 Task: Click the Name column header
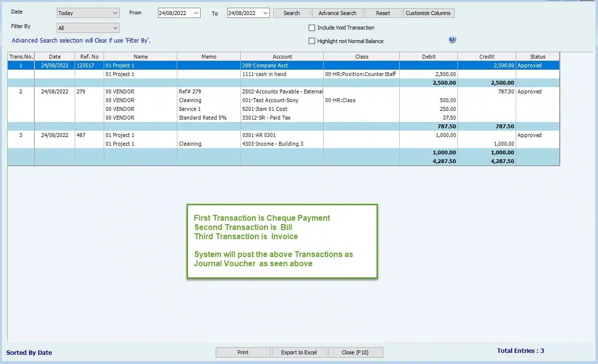141,57
